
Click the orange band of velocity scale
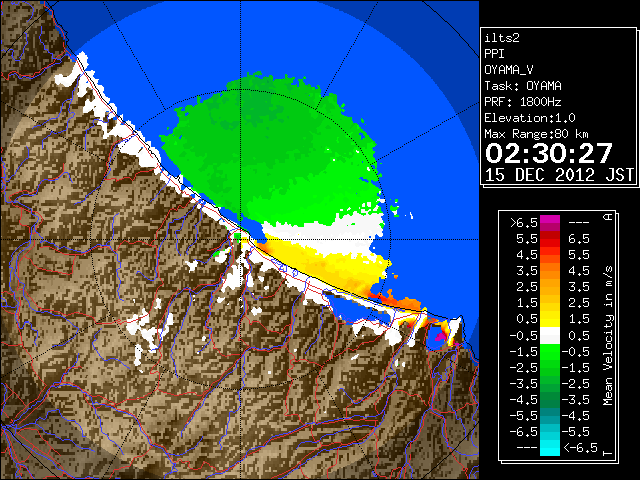point(550,271)
